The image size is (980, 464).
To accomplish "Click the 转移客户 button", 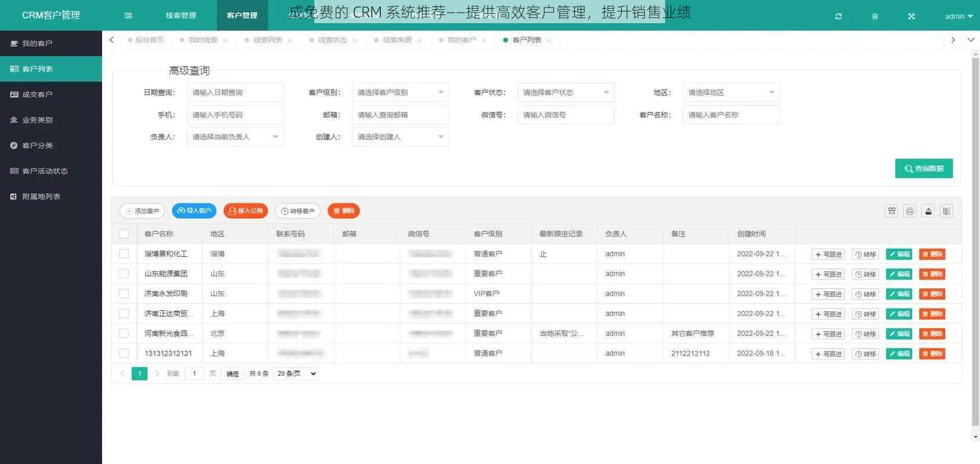I will coord(298,211).
